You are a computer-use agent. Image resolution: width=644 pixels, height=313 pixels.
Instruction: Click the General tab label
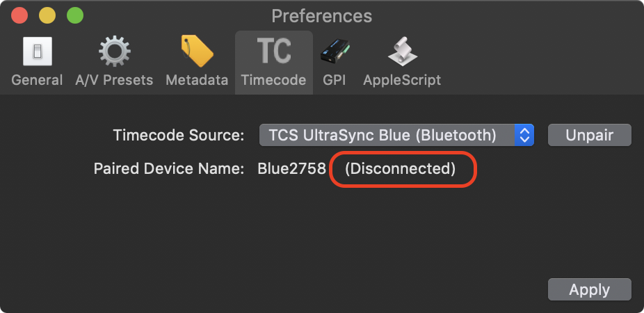click(x=37, y=80)
